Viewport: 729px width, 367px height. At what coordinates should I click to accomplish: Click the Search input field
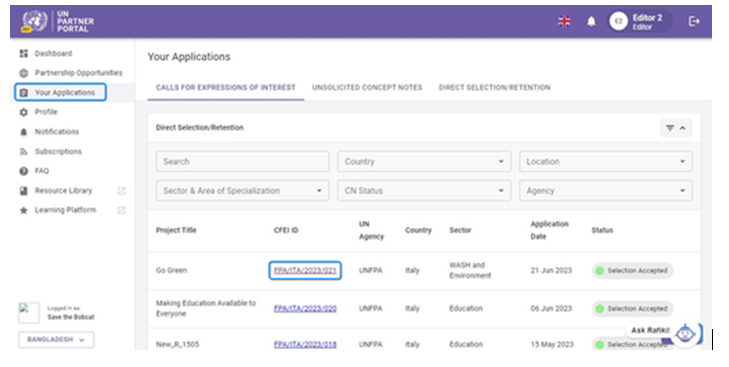click(x=242, y=161)
